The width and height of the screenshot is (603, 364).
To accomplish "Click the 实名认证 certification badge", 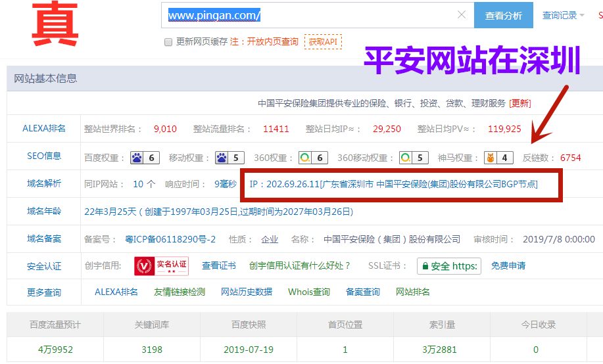I will pyautogui.click(x=162, y=266).
